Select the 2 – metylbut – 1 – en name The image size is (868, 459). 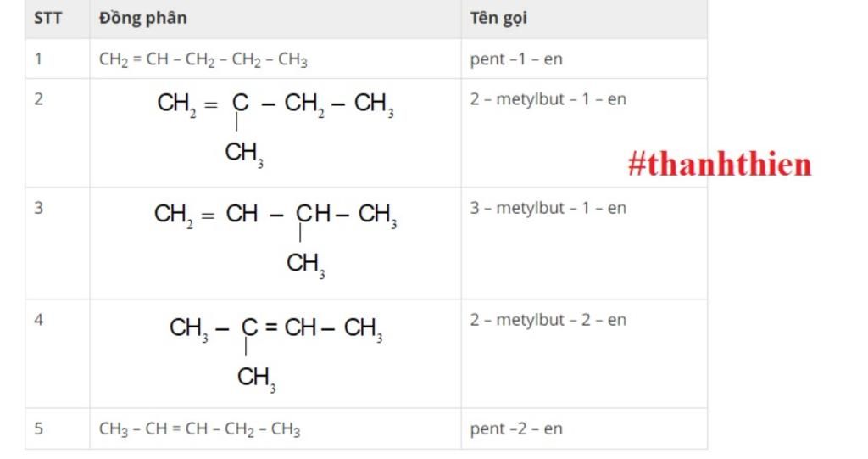point(548,99)
